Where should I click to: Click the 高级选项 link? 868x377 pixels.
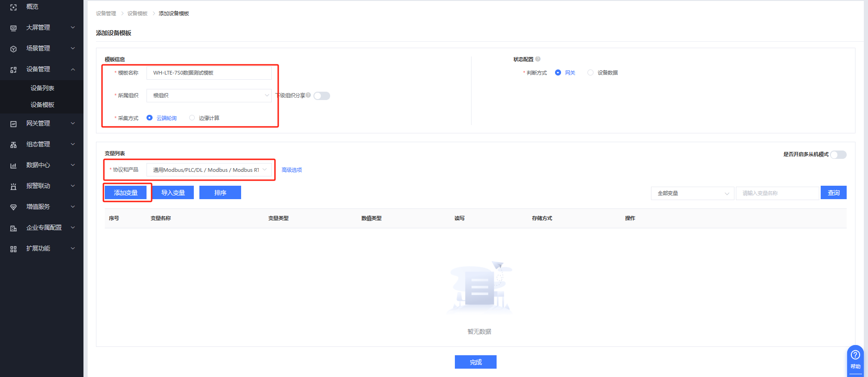292,170
